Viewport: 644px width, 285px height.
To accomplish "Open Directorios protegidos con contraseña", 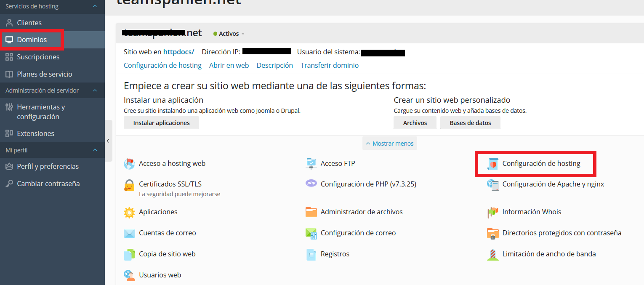I will click(562, 233).
